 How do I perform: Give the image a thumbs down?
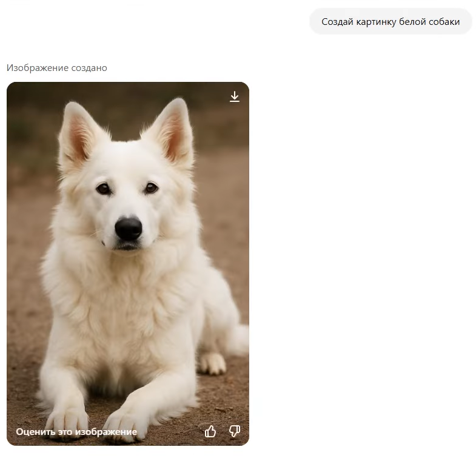[234, 431]
